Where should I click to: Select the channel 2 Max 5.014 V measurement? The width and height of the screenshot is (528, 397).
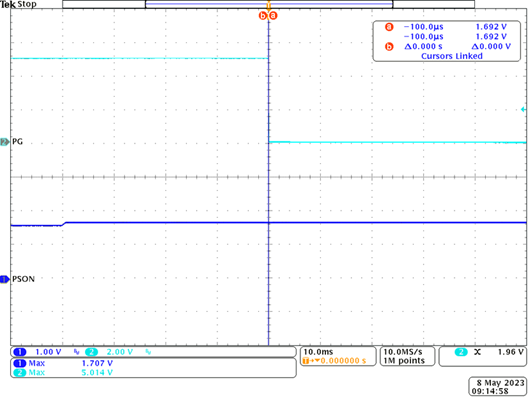click(63, 372)
